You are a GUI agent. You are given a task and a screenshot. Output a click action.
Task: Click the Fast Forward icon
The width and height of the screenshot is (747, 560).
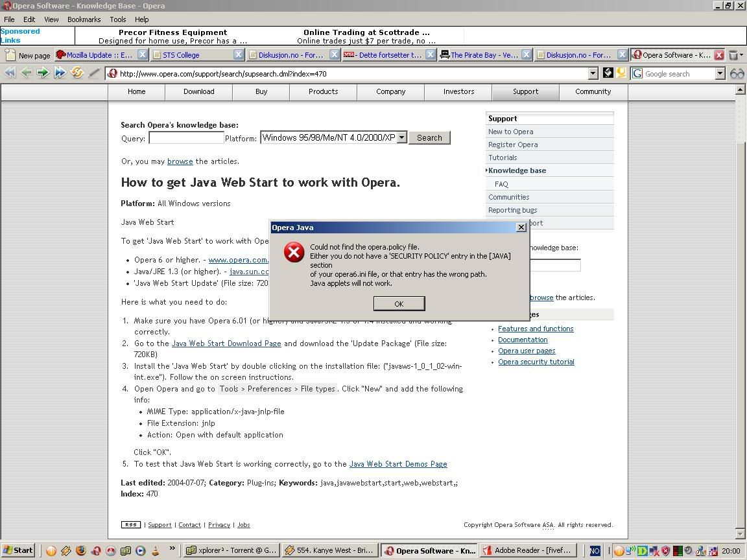click(60, 73)
